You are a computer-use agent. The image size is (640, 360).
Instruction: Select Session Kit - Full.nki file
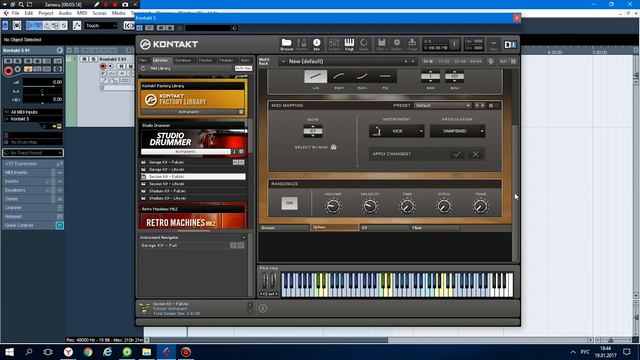pyautogui.click(x=193, y=177)
